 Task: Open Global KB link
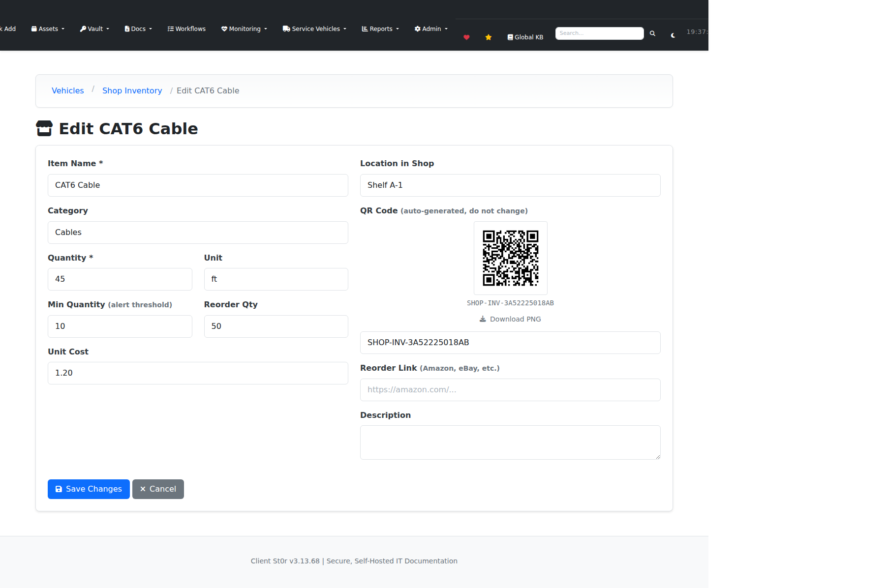pyautogui.click(x=525, y=37)
